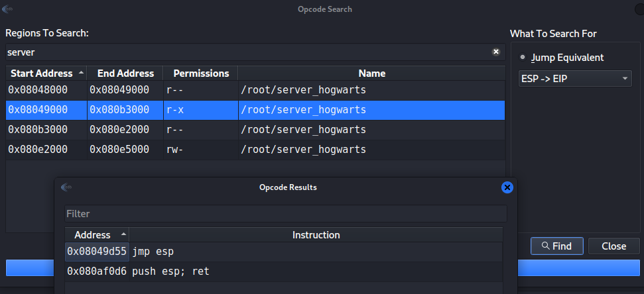
Task: Click the Permissions column header
Action: tap(200, 73)
